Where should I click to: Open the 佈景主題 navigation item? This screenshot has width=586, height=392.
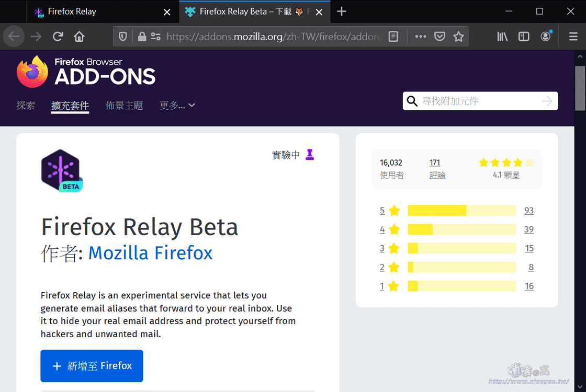(x=125, y=106)
